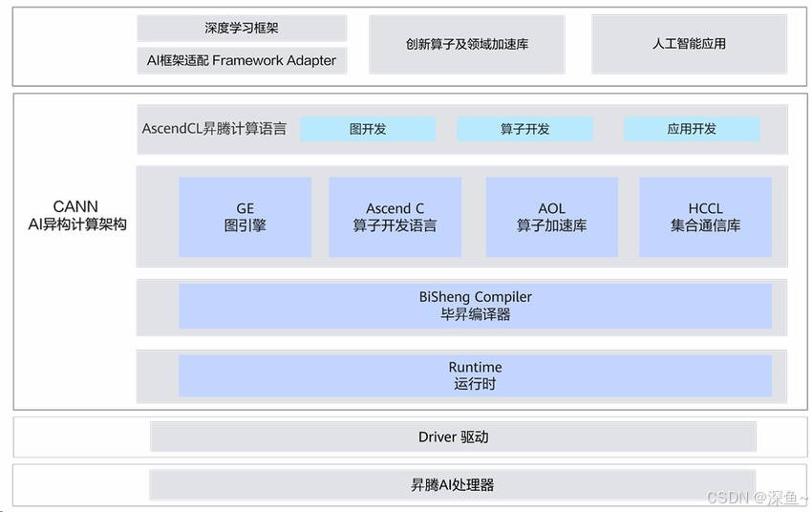
Task: Click the 创新算子及领域加速库 block
Action: click(x=466, y=44)
